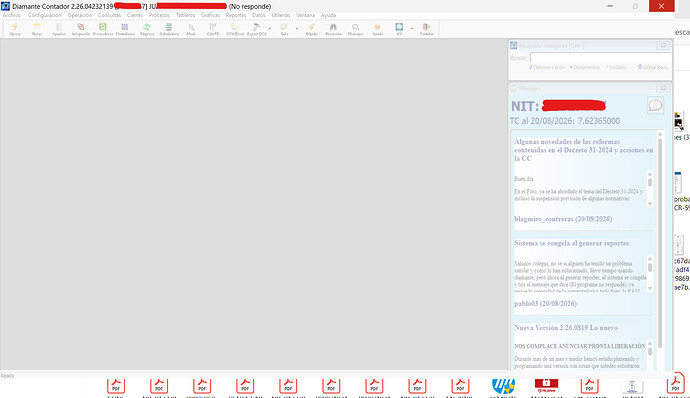Collapse the Mensajes panel with its minus box
The image size is (690, 398).
514,88
